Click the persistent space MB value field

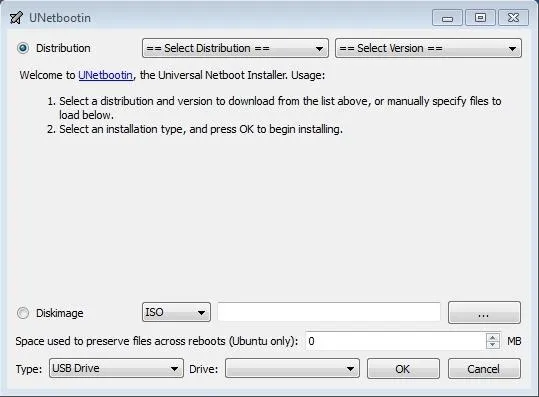[x=396, y=341]
